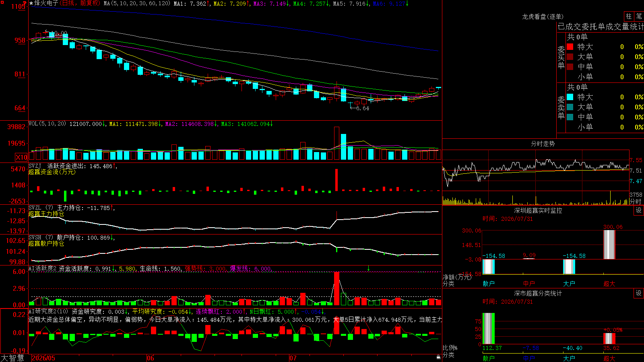644x362 pixels.
Task: Click the 大智慧 logo in bottom-left corner
Action: 12,358
